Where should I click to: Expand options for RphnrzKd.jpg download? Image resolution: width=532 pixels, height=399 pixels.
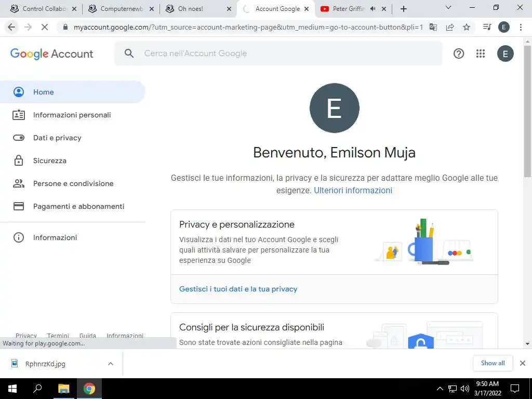tap(111, 364)
